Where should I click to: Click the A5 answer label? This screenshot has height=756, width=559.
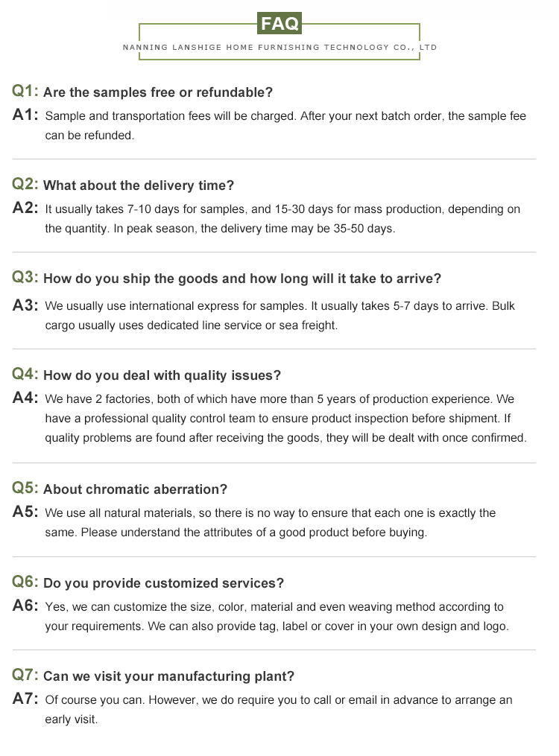pos(25,512)
